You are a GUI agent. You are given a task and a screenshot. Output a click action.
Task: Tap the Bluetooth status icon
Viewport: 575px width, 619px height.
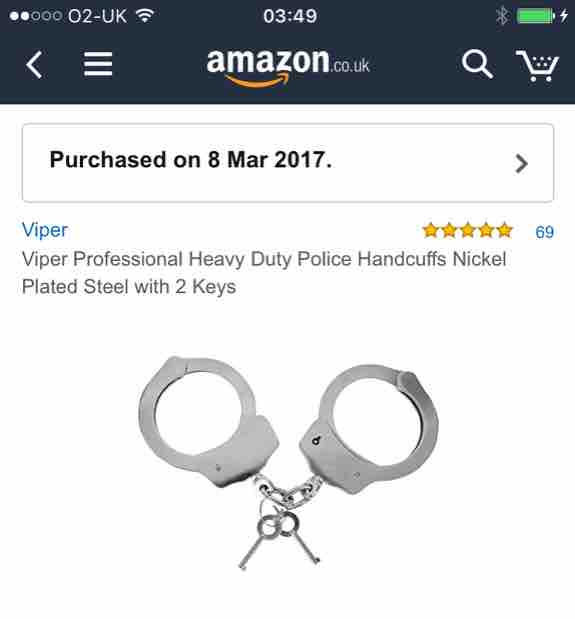[x=502, y=16]
